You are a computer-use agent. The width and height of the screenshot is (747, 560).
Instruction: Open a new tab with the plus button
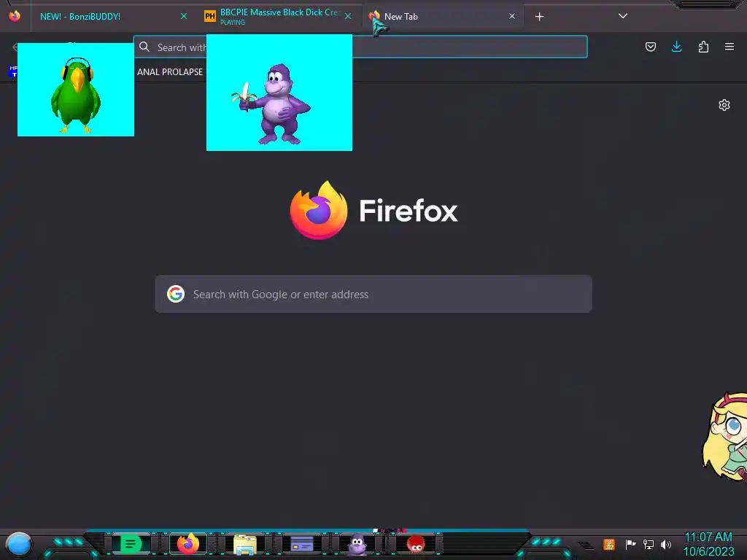pyautogui.click(x=539, y=17)
